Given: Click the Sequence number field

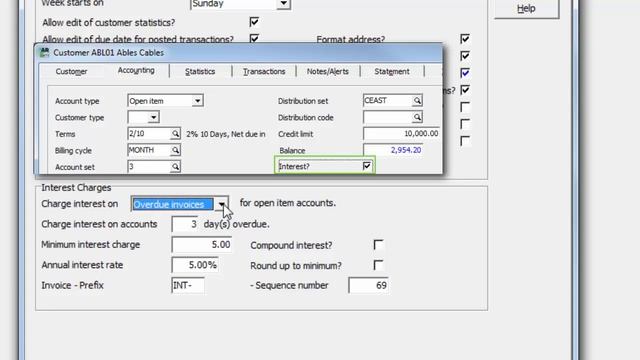Looking at the screenshot, I should coord(368,285).
